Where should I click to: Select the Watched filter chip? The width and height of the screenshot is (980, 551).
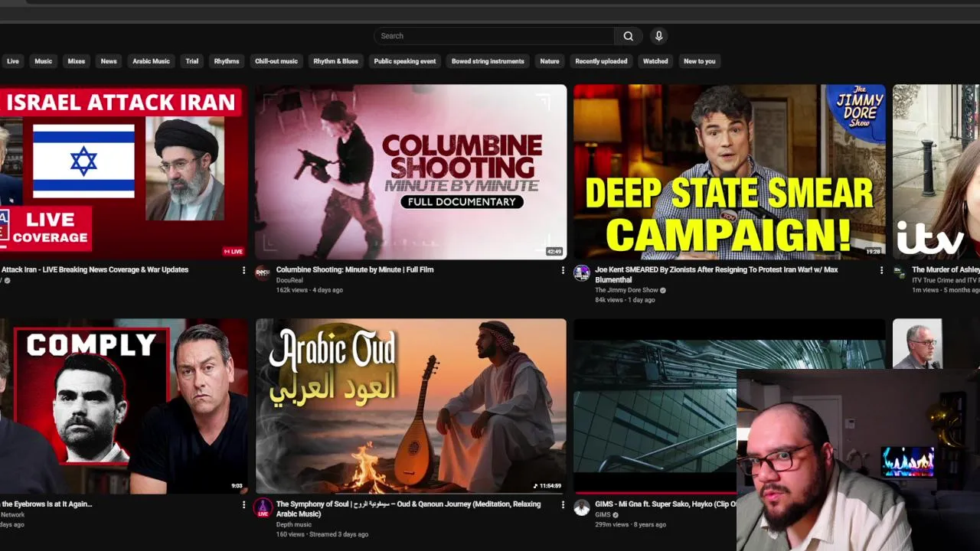(655, 61)
